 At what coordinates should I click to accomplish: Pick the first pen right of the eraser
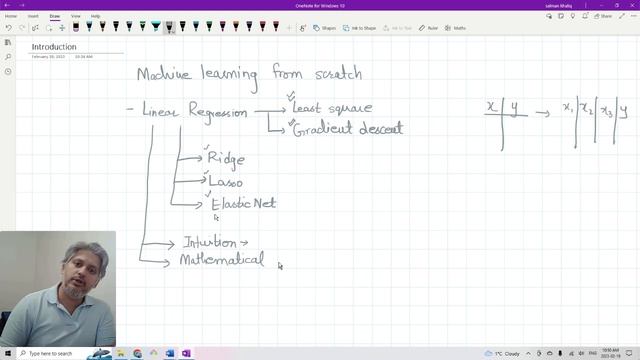point(89,27)
